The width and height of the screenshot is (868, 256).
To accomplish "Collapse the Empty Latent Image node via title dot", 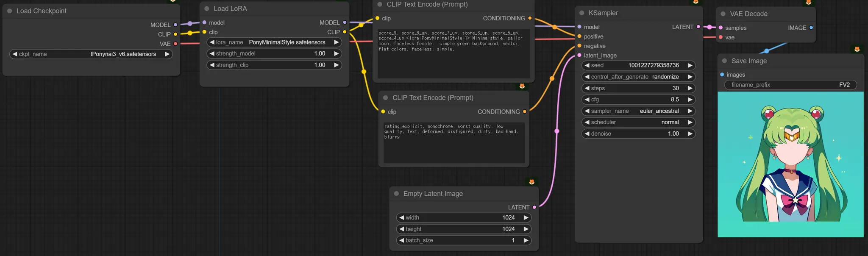I will coord(397,193).
